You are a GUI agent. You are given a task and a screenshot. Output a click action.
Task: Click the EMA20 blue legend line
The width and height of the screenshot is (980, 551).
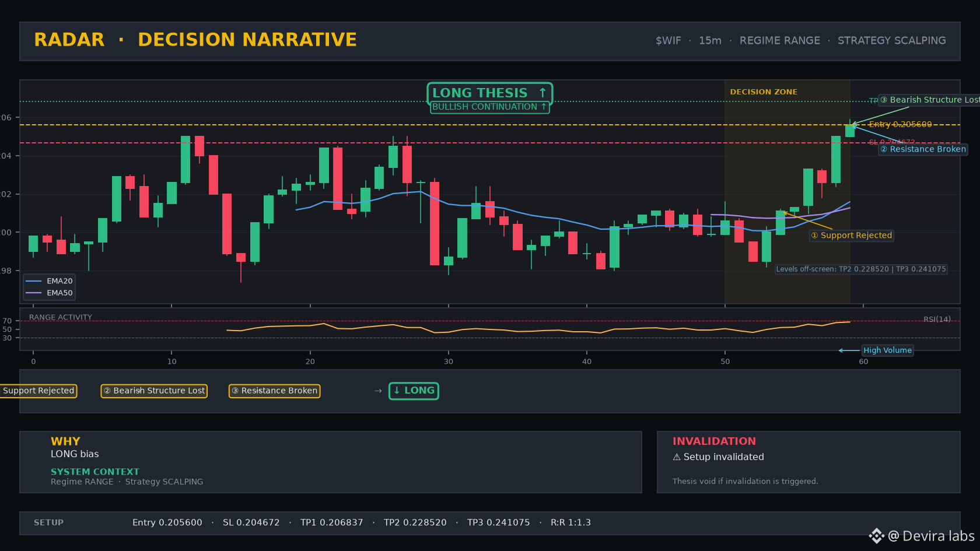[x=34, y=281]
